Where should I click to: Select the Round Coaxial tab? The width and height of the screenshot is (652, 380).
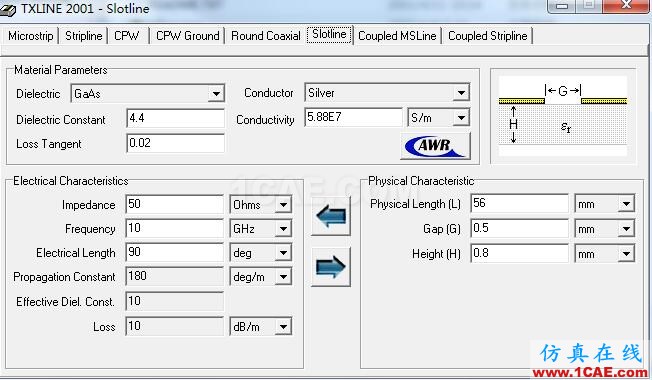[266, 36]
